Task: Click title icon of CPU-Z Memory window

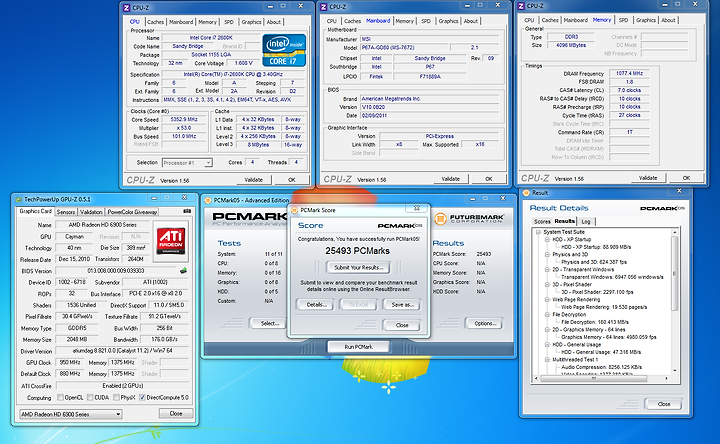Action: point(521,6)
